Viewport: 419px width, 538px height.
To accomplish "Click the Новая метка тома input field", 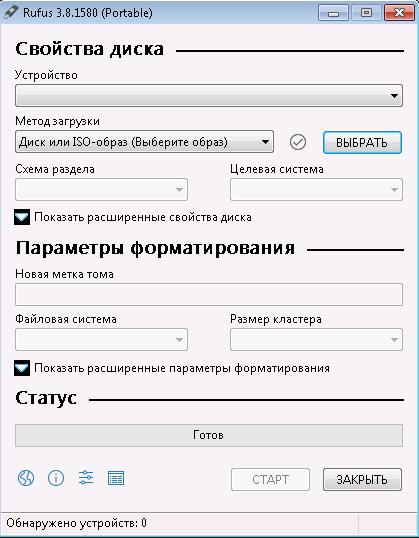I will [x=209, y=294].
